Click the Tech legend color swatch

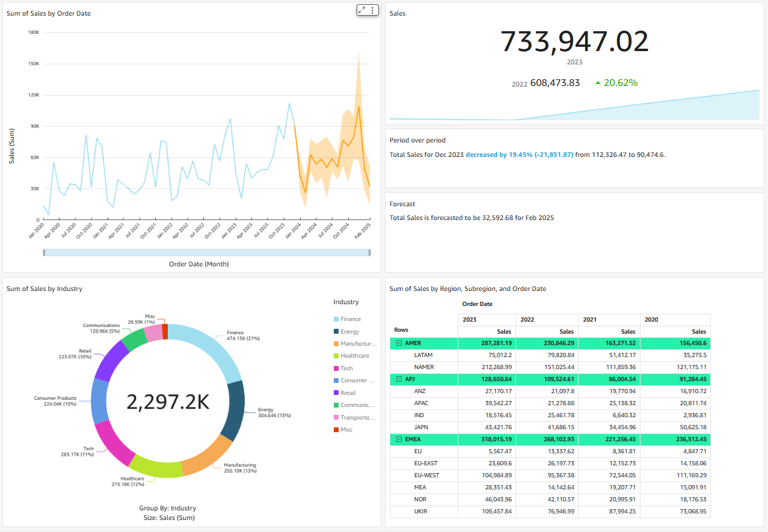336,368
